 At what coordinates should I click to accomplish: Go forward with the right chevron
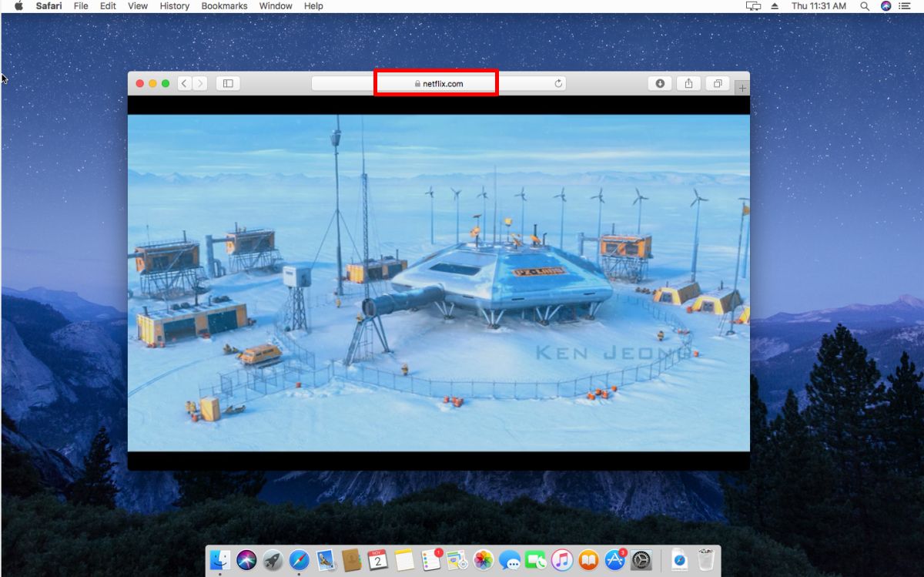pyautogui.click(x=200, y=83)
